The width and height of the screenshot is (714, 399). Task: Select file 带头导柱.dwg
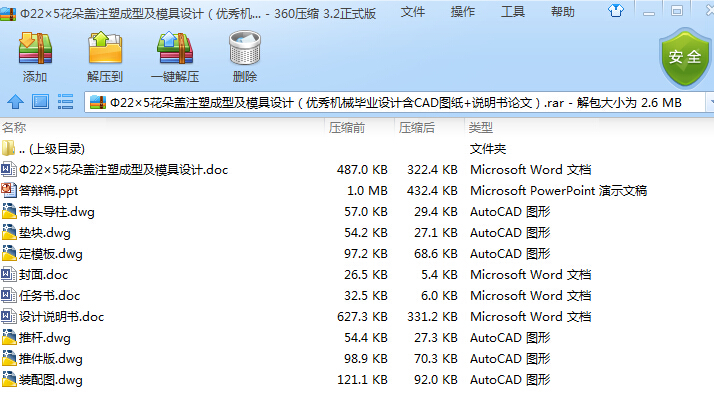click(x=57, y=212)
